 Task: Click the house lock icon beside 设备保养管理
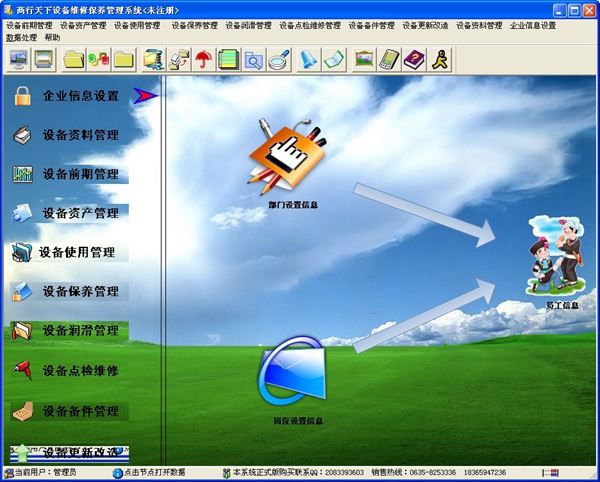pyautogui.click(x=22, y=291)
